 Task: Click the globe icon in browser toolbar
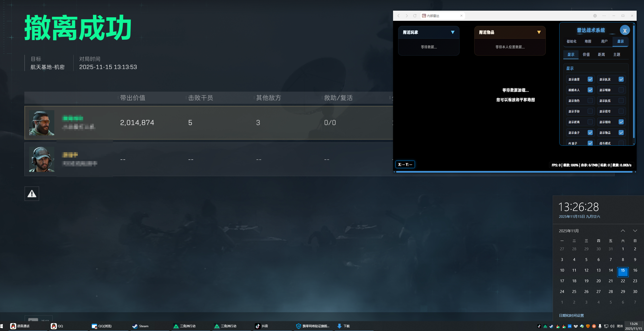click(x=595, y=16)
